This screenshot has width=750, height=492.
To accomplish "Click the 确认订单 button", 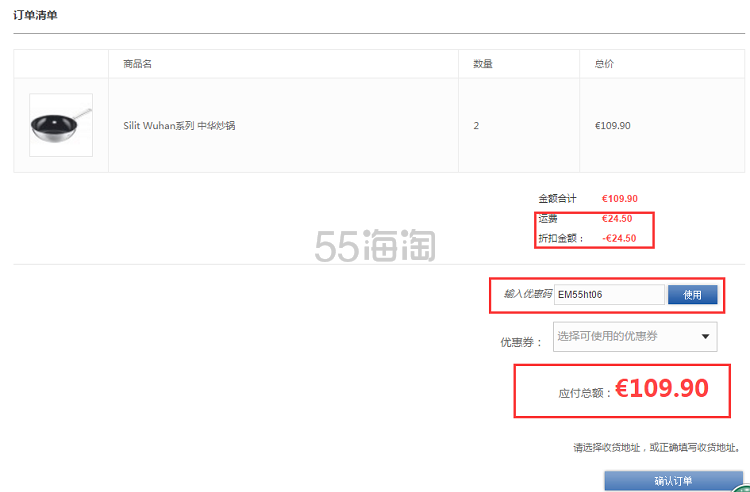I will pos(673,481).
